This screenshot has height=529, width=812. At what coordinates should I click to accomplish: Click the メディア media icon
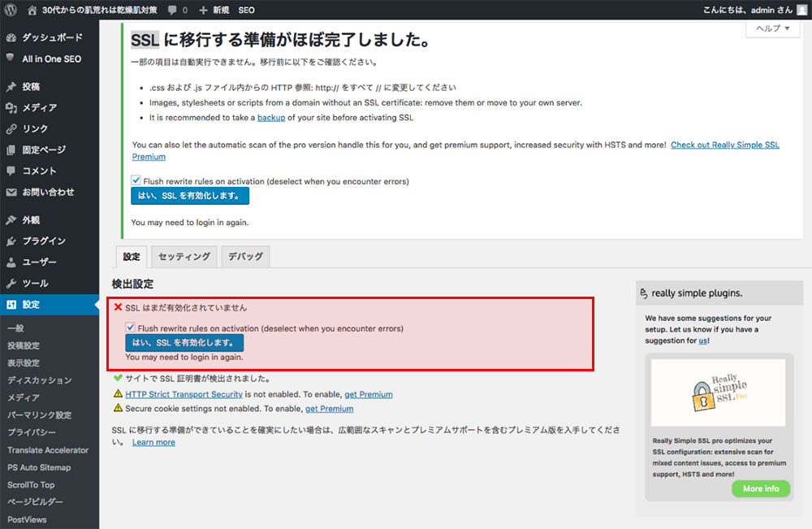[11, 108]
